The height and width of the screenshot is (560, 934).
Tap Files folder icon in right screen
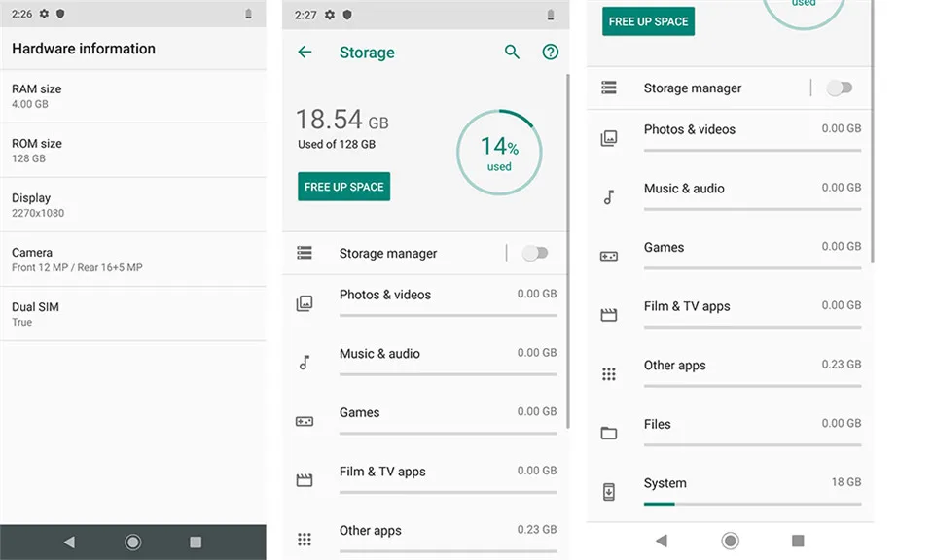[x=609, y=433]
